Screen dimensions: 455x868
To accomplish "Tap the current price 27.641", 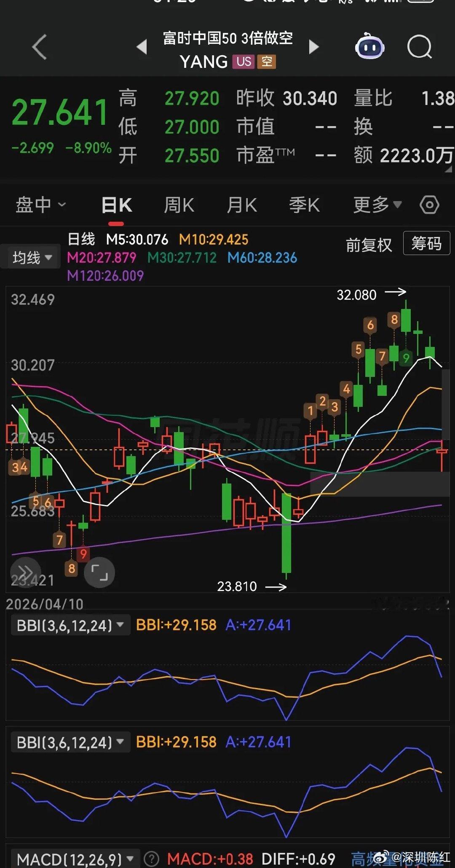I will point(60,112).
